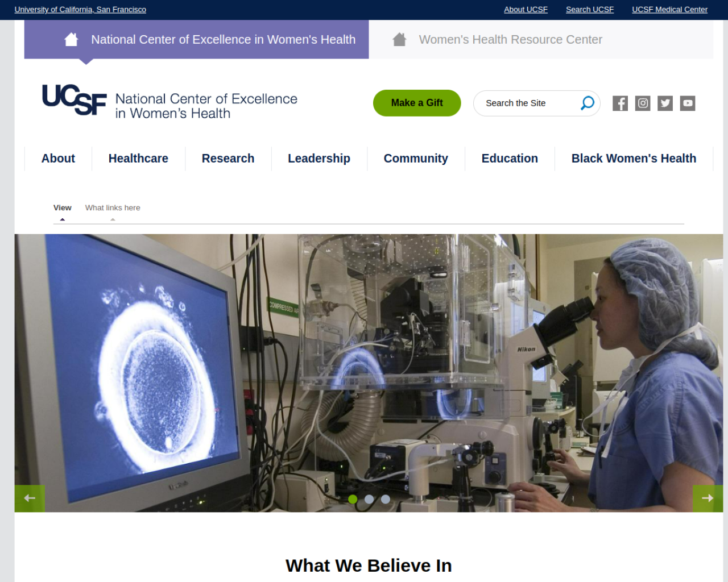Go to the previous slide arrow
This screenshot has height=582, width=728.
(x=30, y=498)
